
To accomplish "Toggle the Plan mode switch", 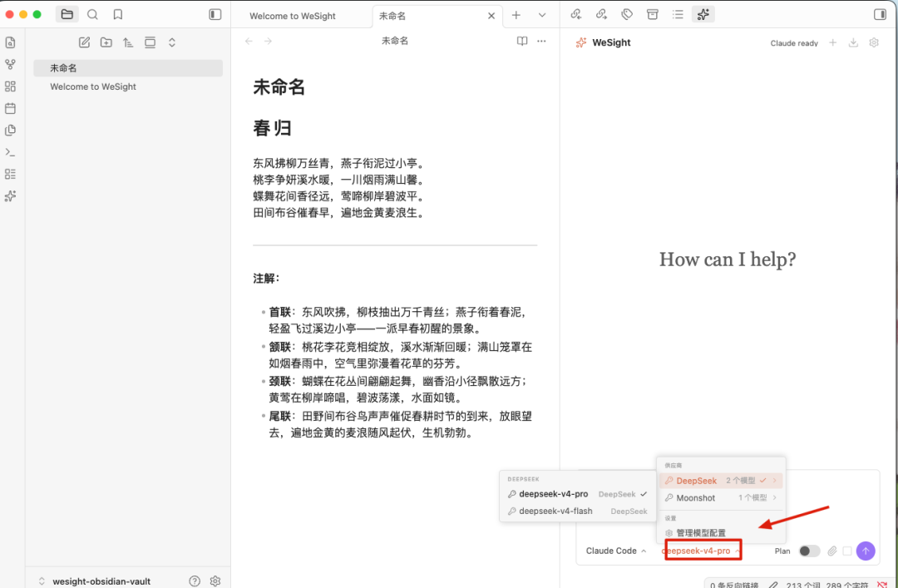I will coord(809,551).
